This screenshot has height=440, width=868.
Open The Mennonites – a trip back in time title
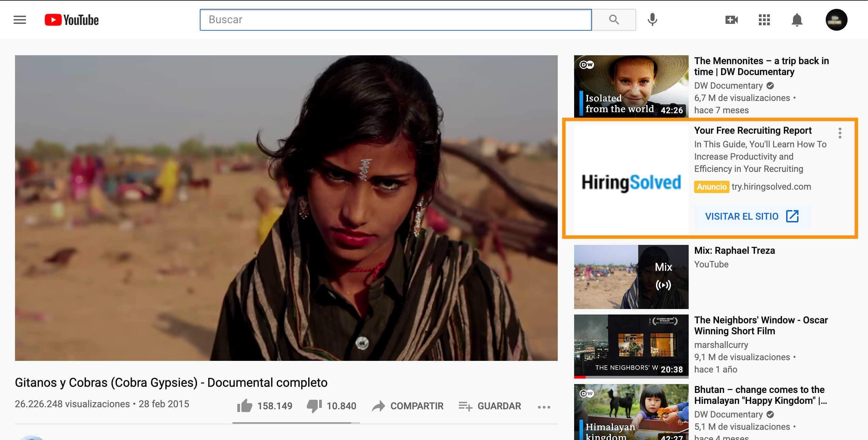click(761, 66)
